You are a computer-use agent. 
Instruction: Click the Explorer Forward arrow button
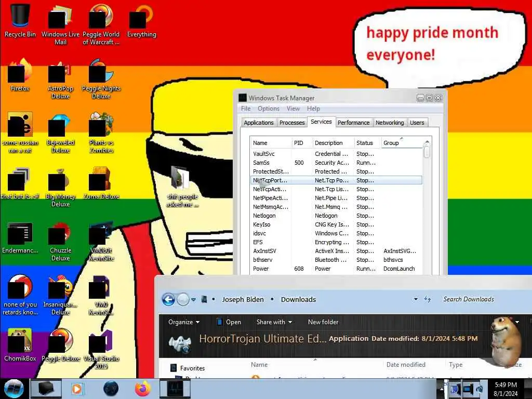coord(183,300)
